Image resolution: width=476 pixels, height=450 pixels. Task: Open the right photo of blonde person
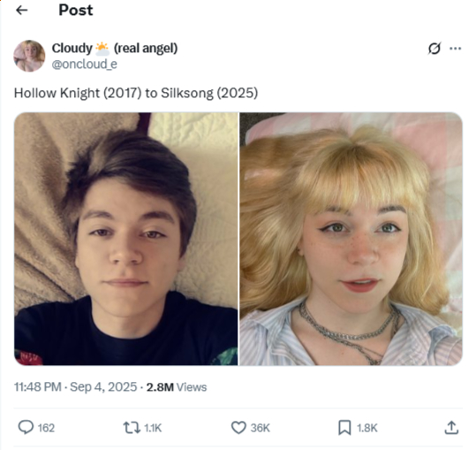351,239
